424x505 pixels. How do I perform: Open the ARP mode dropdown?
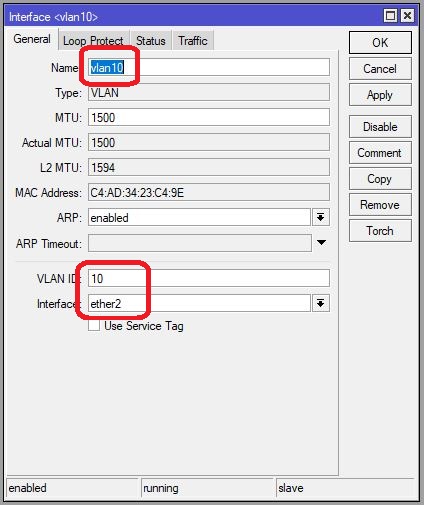(x=321, y=218)
